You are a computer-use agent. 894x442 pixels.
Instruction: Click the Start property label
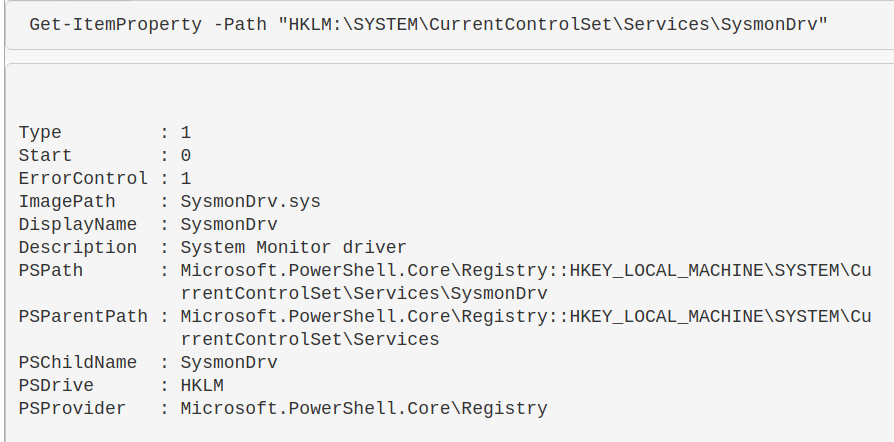(x=45, y=156)
